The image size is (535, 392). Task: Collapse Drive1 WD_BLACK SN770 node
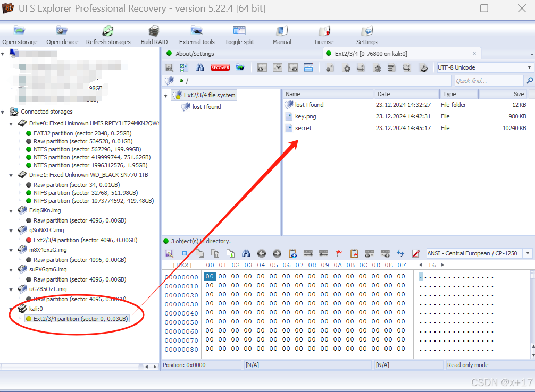click(x=11, y=175)
